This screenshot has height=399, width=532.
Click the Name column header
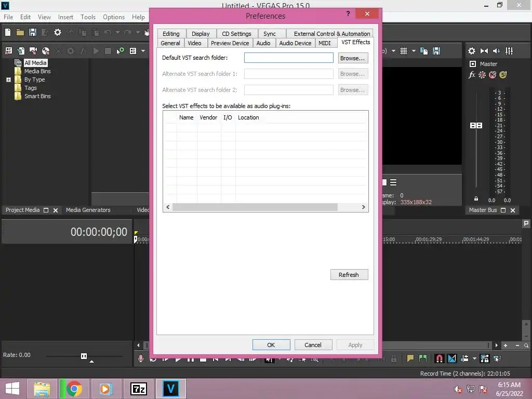pyautogui.click(x=187, y=117)
